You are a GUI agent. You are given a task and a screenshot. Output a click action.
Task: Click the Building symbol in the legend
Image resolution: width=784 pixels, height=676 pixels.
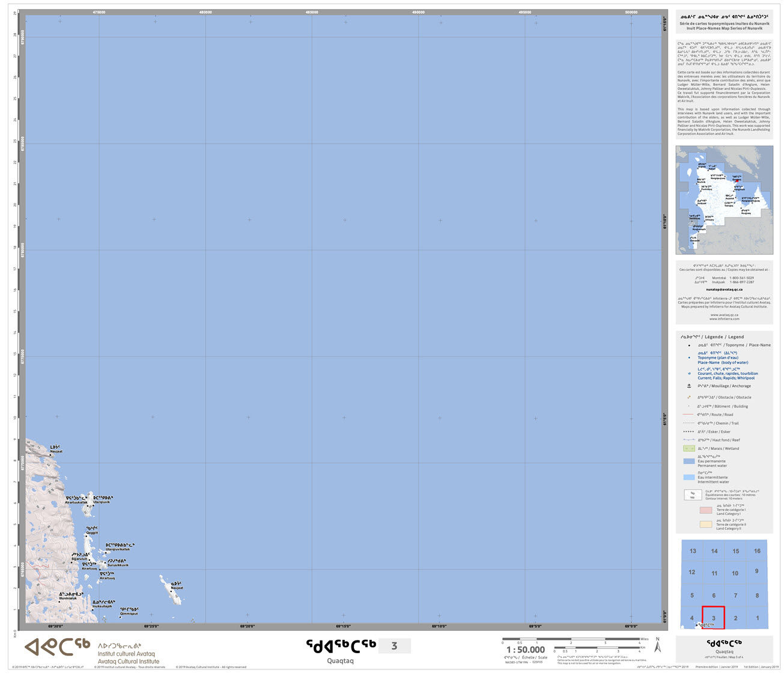[689, 406]
